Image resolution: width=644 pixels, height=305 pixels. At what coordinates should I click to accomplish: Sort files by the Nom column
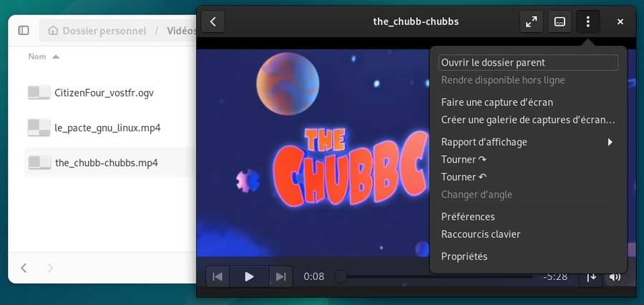pos(37,57)
